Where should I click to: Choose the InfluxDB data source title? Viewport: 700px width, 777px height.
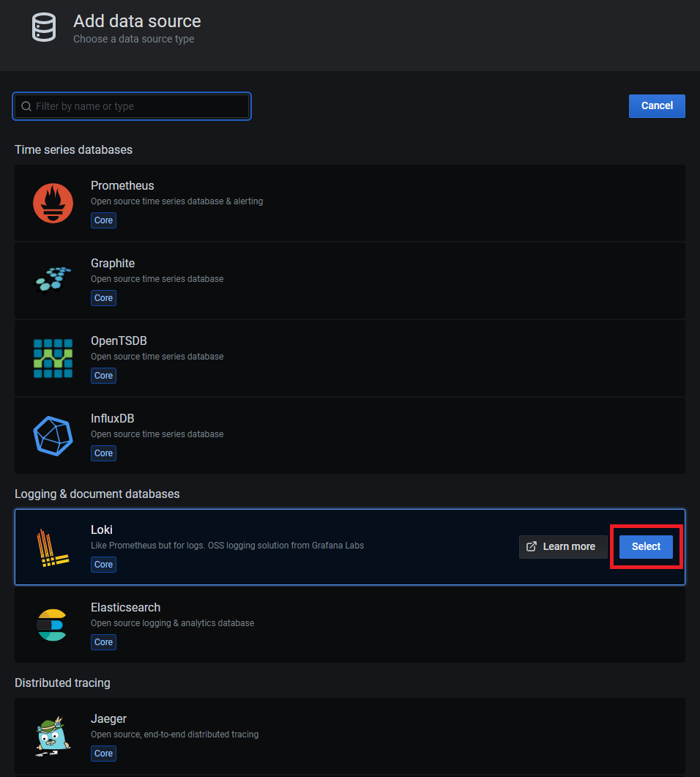112,419
